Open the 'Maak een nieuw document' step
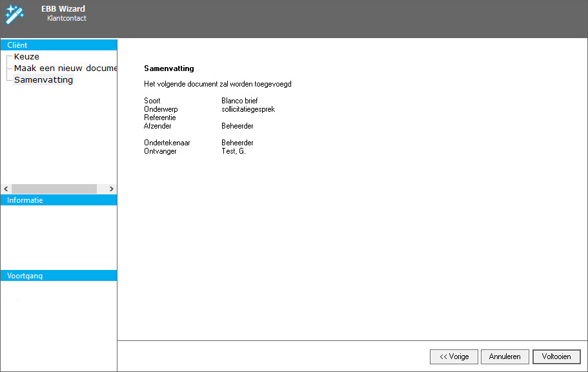The height and width of the screenshot is (372, 588). [x=65, y=68]
